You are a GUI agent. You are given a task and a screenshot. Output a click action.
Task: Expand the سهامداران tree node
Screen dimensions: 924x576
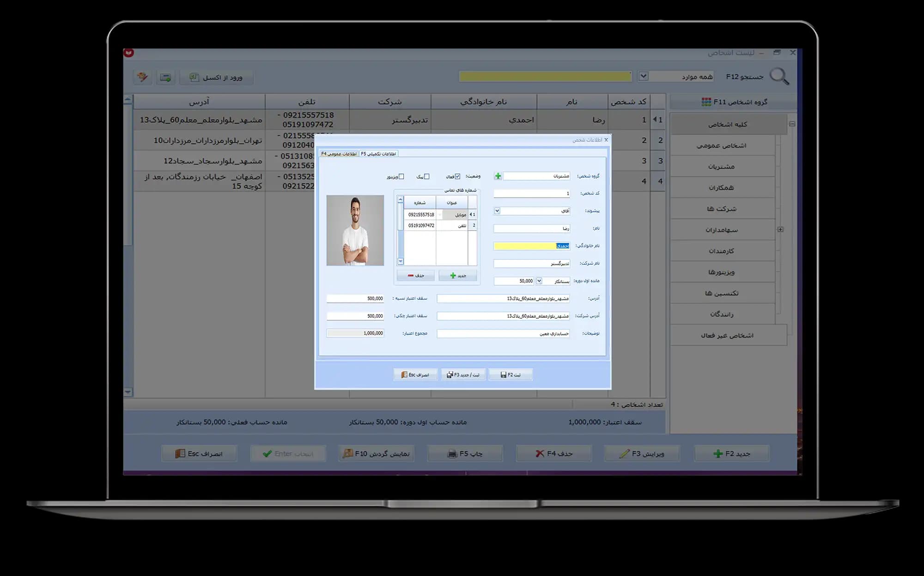780,230
